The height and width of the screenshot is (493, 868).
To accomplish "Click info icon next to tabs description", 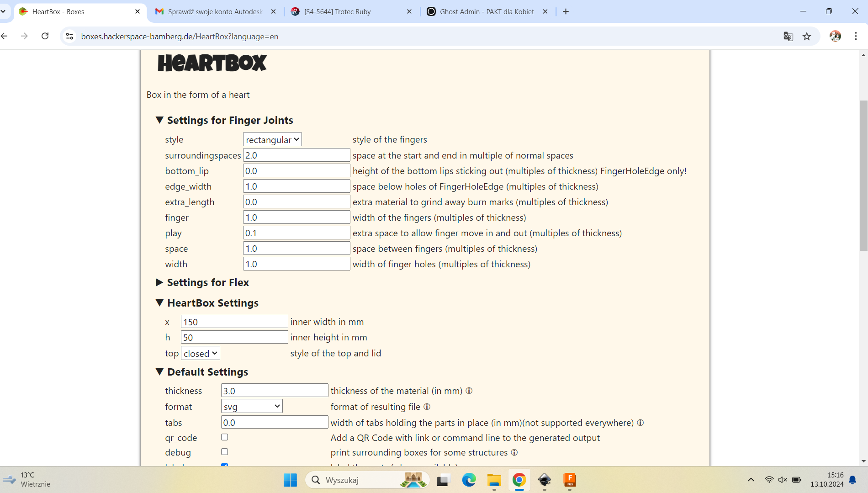I will point(640,423).
